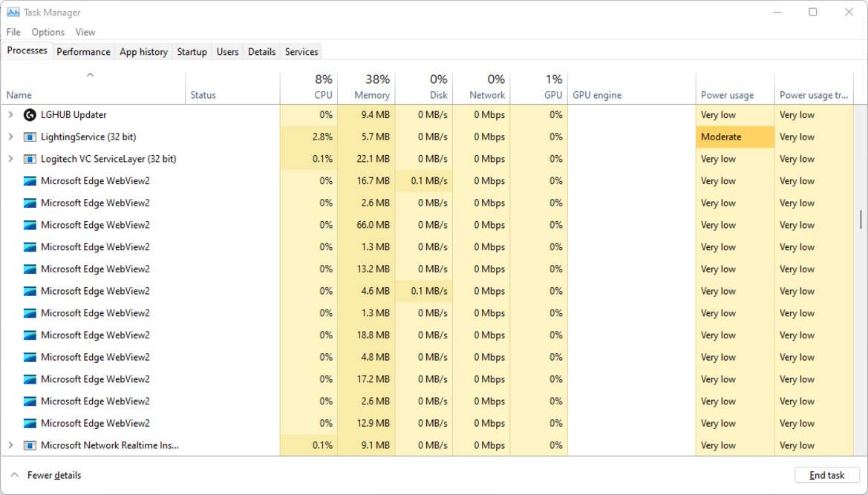Expand the LGHUB Updater process tree
The width and height of the screenshot is (868, 495).
tap(10, 114)
